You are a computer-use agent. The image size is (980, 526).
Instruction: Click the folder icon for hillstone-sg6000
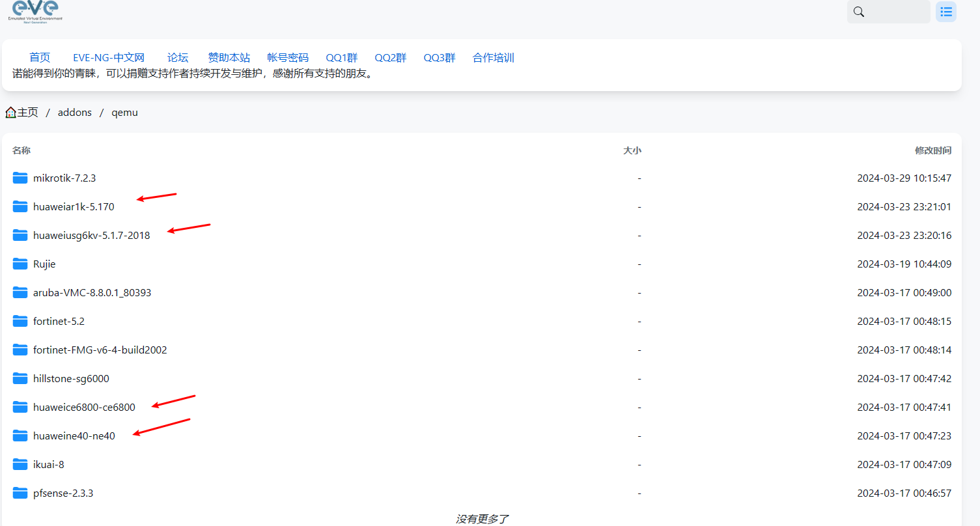point(20,378)
